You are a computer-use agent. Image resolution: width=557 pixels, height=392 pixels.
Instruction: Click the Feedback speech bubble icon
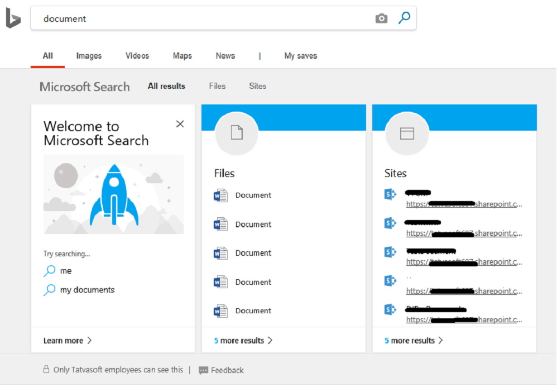click(203, 371)
